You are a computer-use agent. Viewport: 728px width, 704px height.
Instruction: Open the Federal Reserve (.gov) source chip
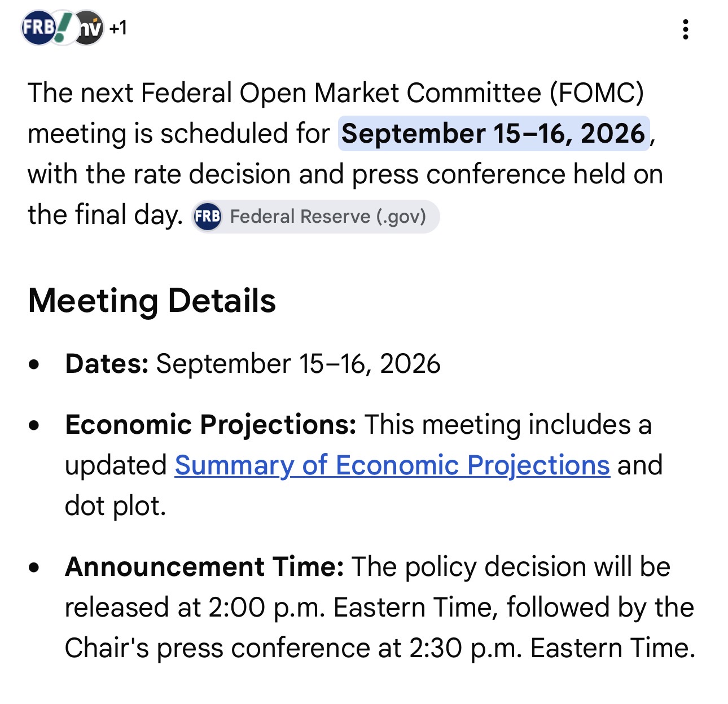315,217
